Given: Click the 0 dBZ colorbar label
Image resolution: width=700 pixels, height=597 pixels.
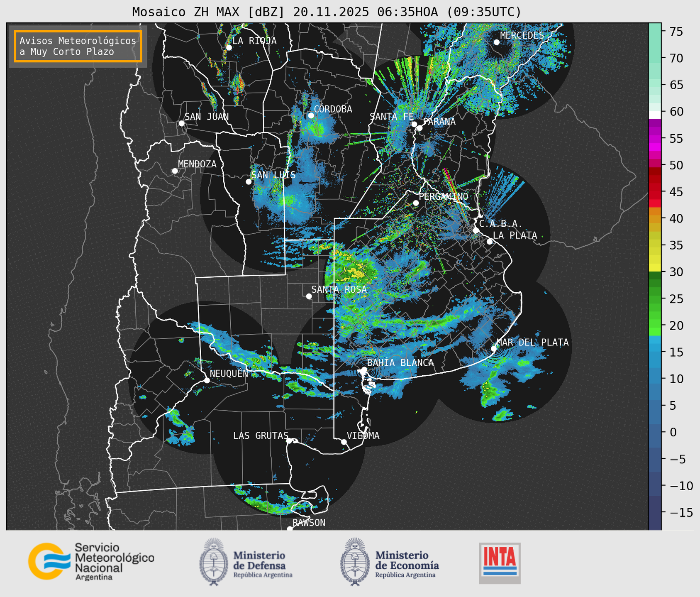Looking at the screenshot, I should (673, 432).
